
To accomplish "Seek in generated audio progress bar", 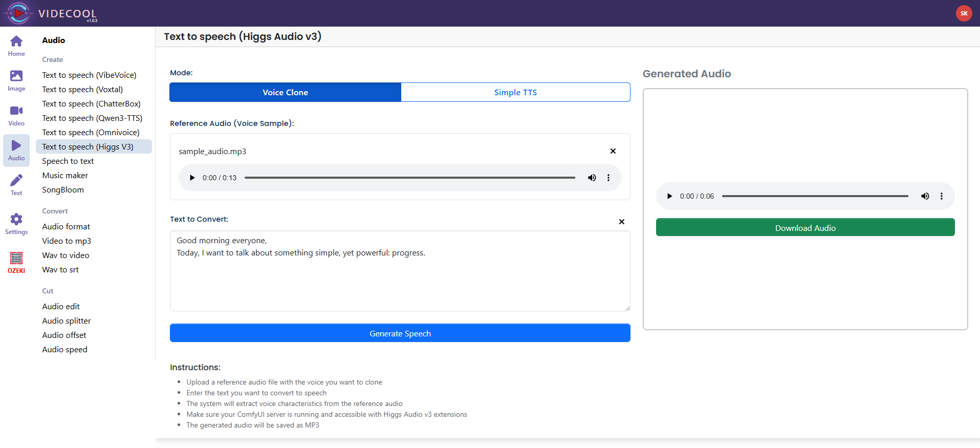I will click(815, 196).
